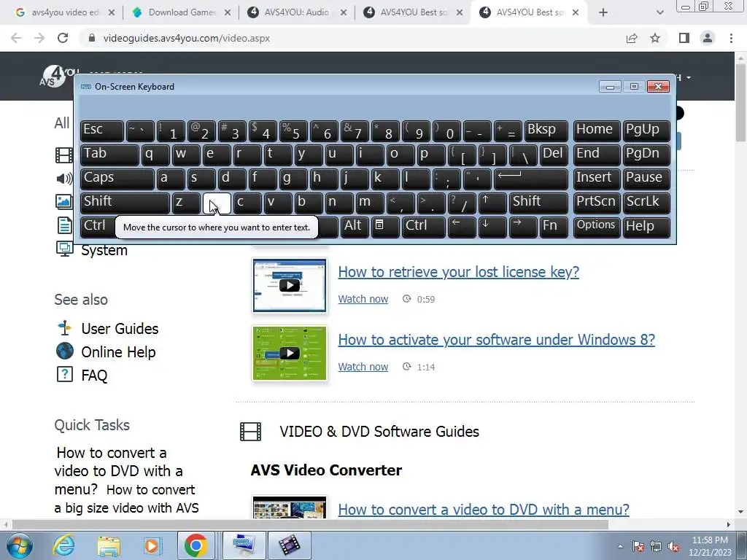Click the video film-strip category icon in sidebar
Screen dimensions: 747x560
(64, 155)
